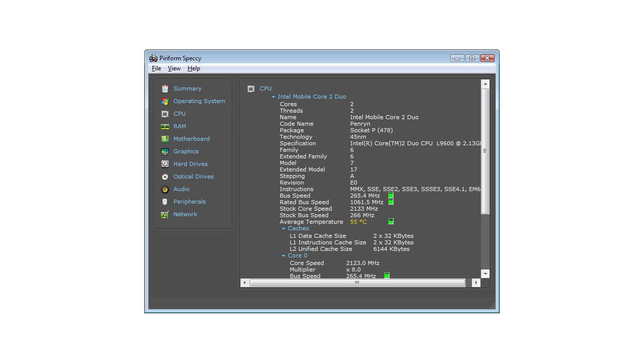The width and height of the screenshot is (644, 362).
Task: Click the Audio speaker icon
Action: pyautogui.click(x=166, y=189)
